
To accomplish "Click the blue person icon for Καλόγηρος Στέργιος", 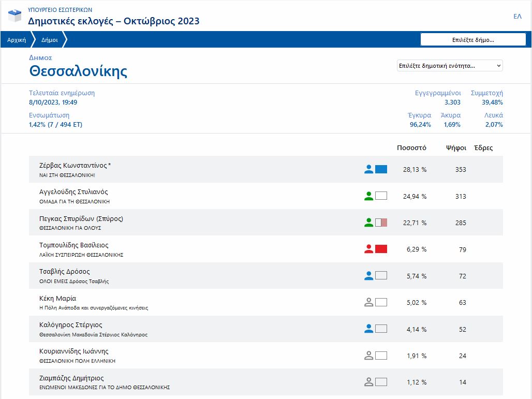I will click(x=368, y=329).
